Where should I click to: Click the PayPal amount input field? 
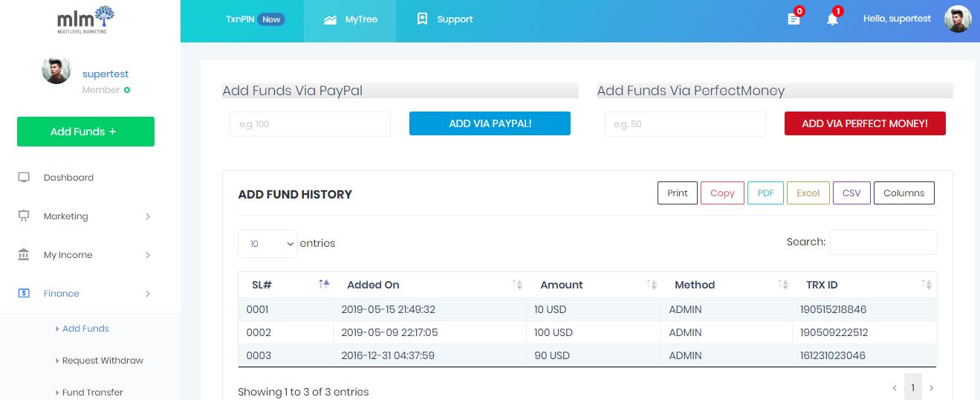pos(310,124)
